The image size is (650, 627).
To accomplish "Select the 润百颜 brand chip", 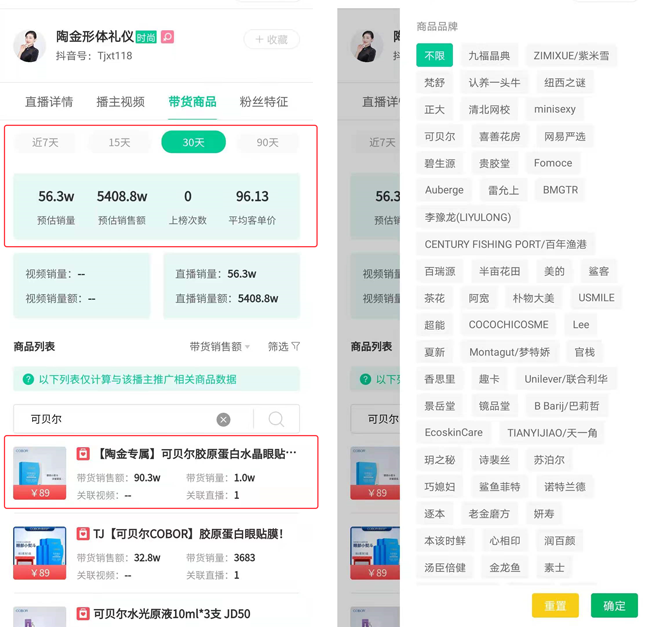I will (559, 540).
